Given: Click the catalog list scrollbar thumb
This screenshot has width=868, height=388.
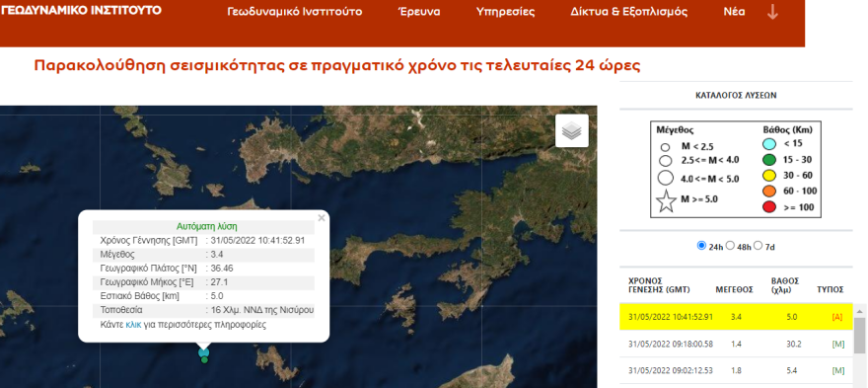Looking at the screenshot, I should [860, 335].
